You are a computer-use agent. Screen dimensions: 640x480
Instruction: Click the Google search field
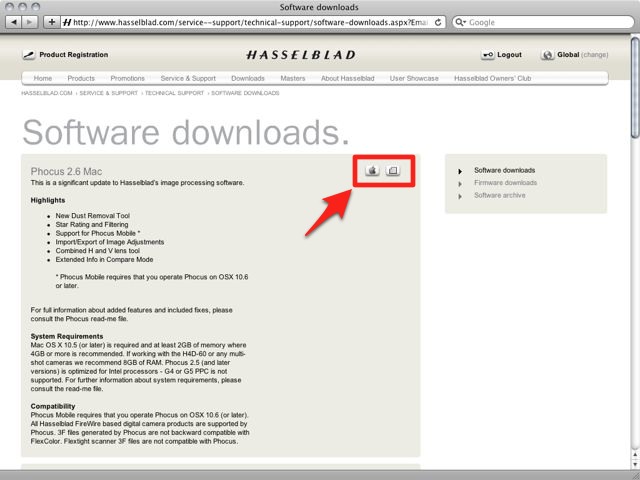click(543, 22)
